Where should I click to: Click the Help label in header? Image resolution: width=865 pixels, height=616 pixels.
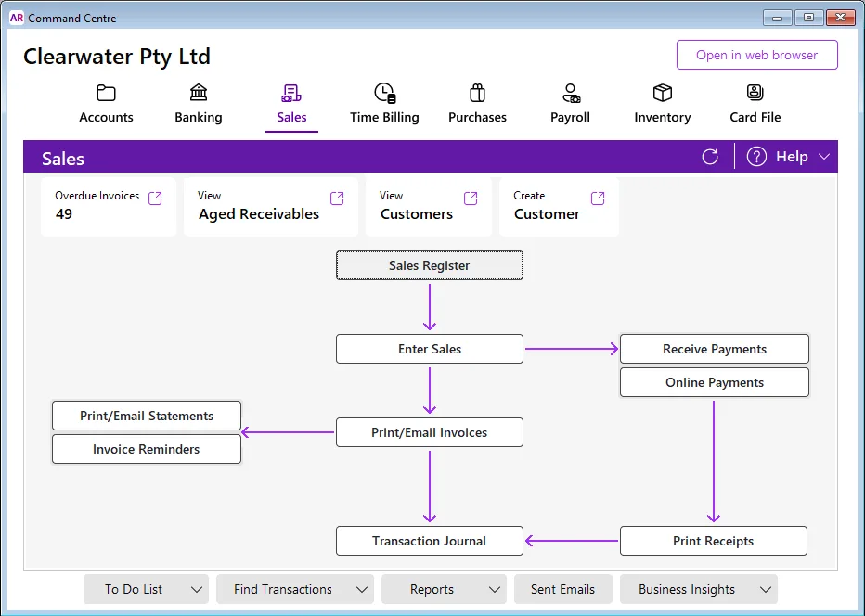coord(792,157)
